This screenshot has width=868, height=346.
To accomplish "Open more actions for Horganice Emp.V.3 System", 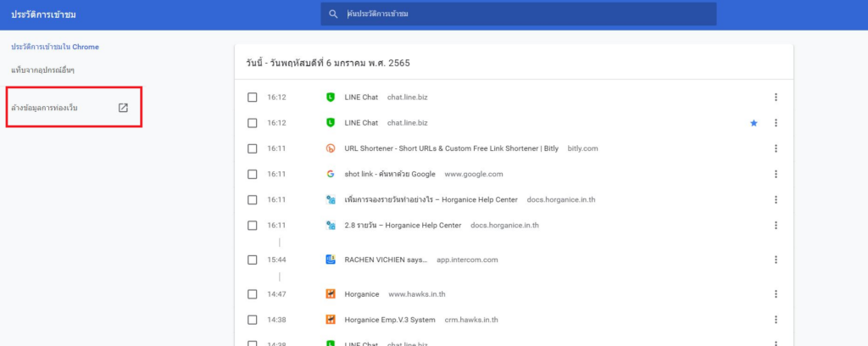I will coord(776,320).
